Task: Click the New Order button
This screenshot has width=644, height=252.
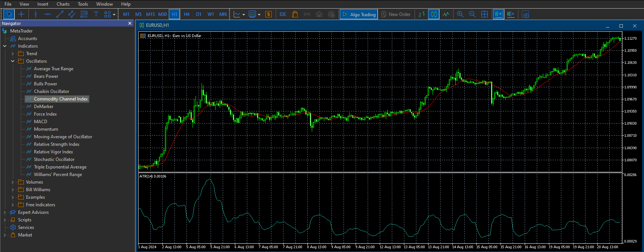Action: pos(396,14)
